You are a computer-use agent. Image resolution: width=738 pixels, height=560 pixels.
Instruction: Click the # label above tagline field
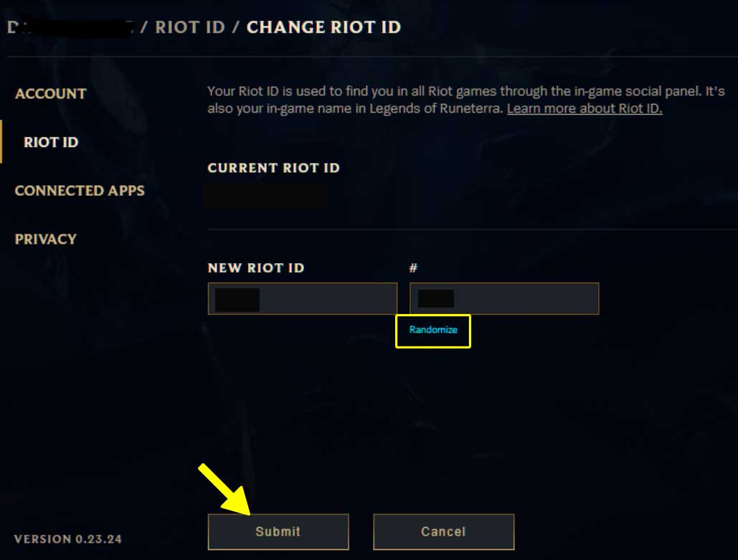pyautogui.click(x=413, y=267)
